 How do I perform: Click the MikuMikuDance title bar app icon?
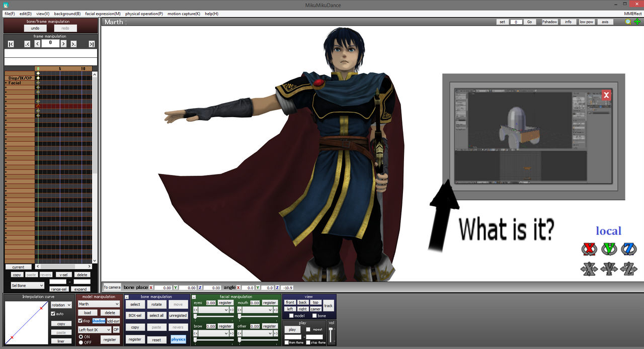[6, 5]
